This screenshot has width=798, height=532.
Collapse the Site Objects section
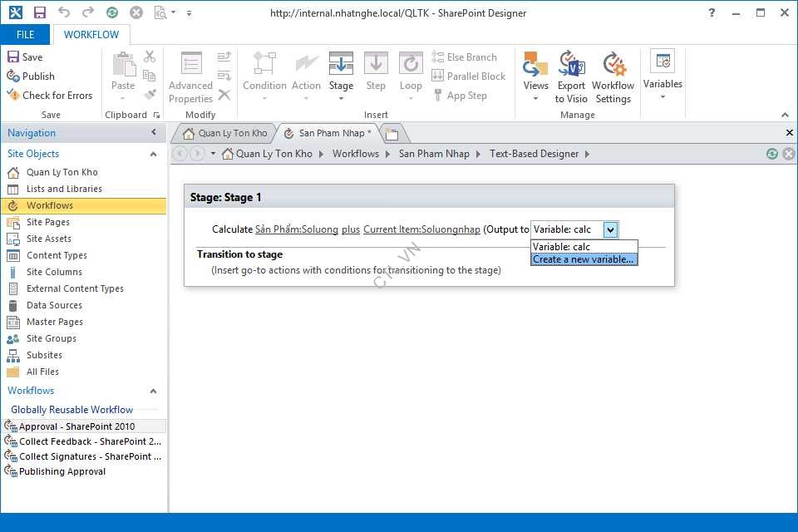coord(153,154)
